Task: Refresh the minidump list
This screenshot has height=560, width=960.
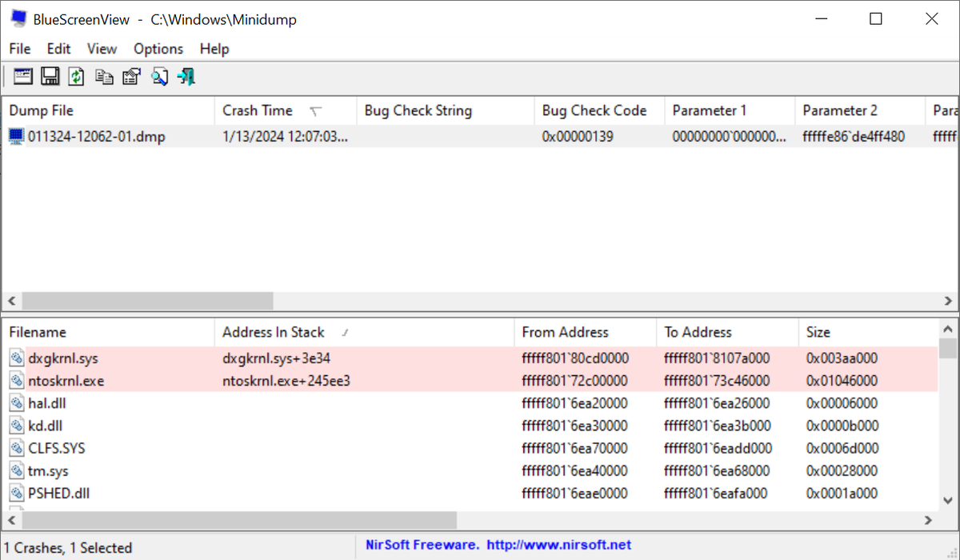Action: [x=76, y=76]
